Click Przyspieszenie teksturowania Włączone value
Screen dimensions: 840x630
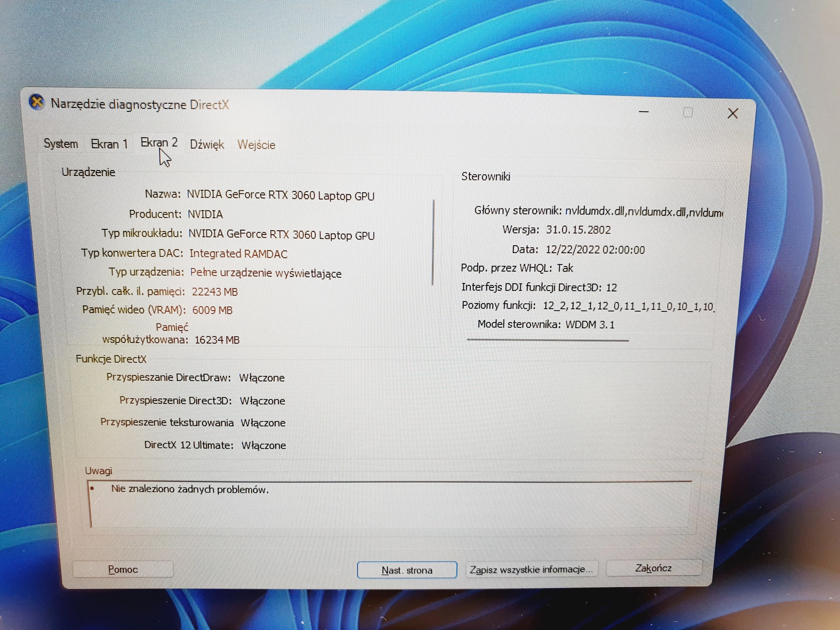click(x=263, y=423)
